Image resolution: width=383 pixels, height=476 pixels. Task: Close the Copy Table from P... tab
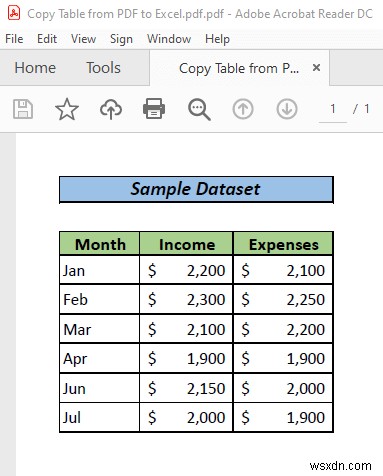click(316, 68)
